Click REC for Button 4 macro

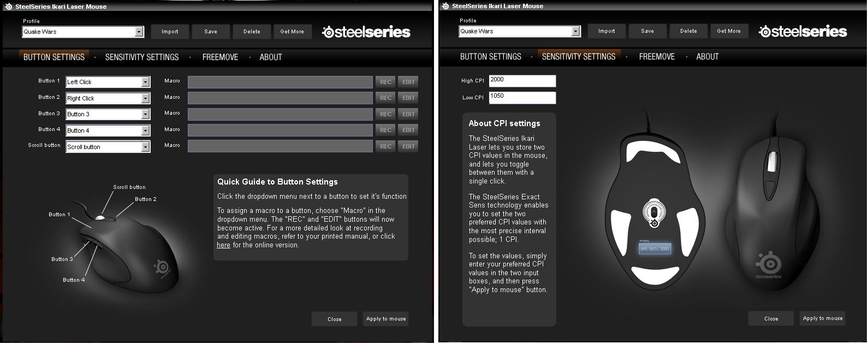click(x=385, y=130)
